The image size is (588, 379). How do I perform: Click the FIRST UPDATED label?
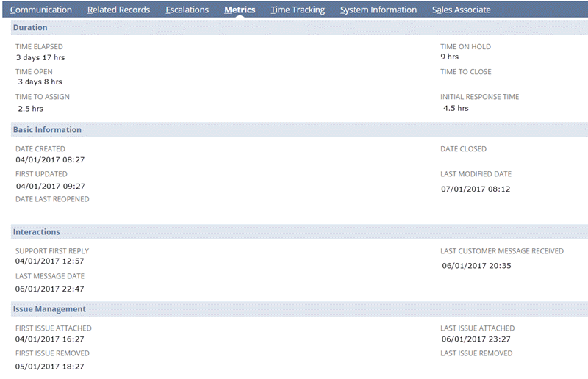click(41, 174)
